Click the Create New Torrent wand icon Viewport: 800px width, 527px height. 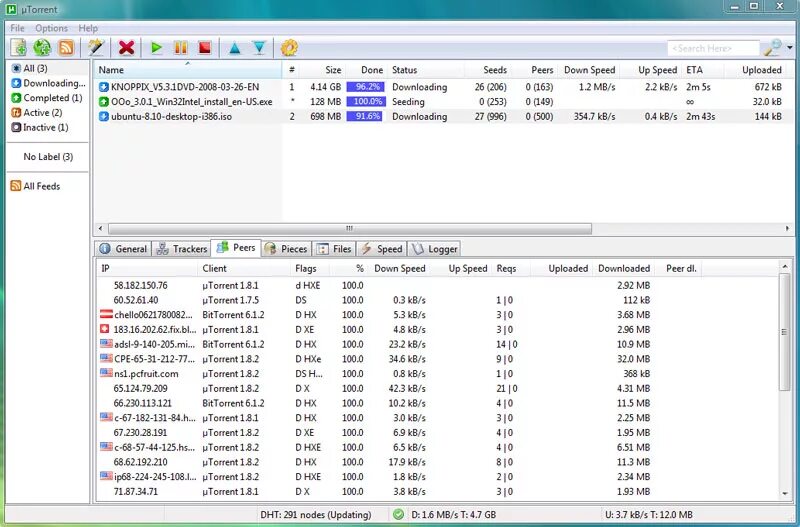95,47
